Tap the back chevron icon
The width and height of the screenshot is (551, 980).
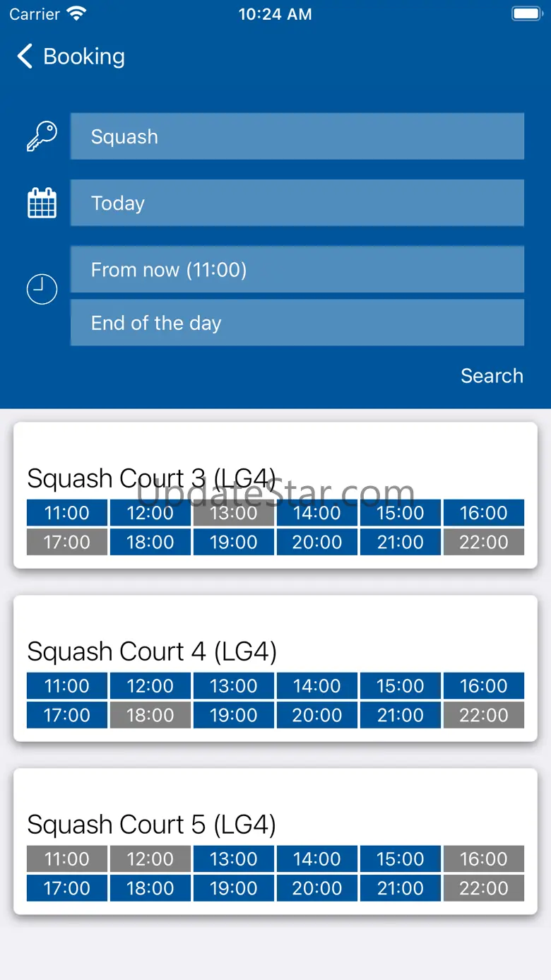(25, 56)
